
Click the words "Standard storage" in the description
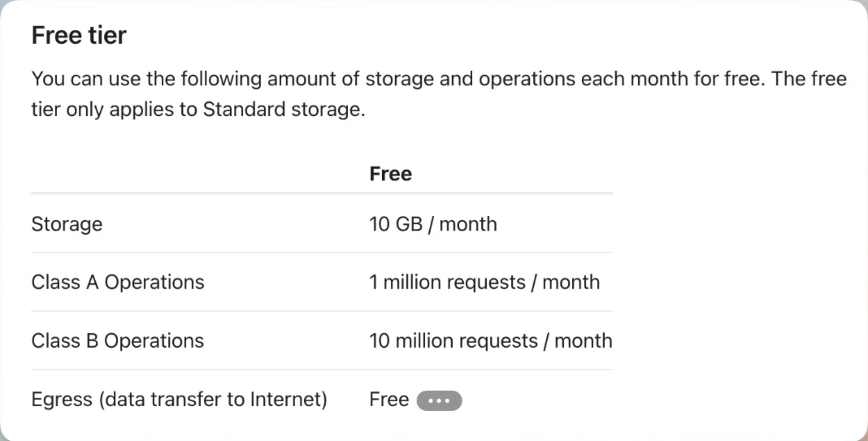[x=284, y=110]
